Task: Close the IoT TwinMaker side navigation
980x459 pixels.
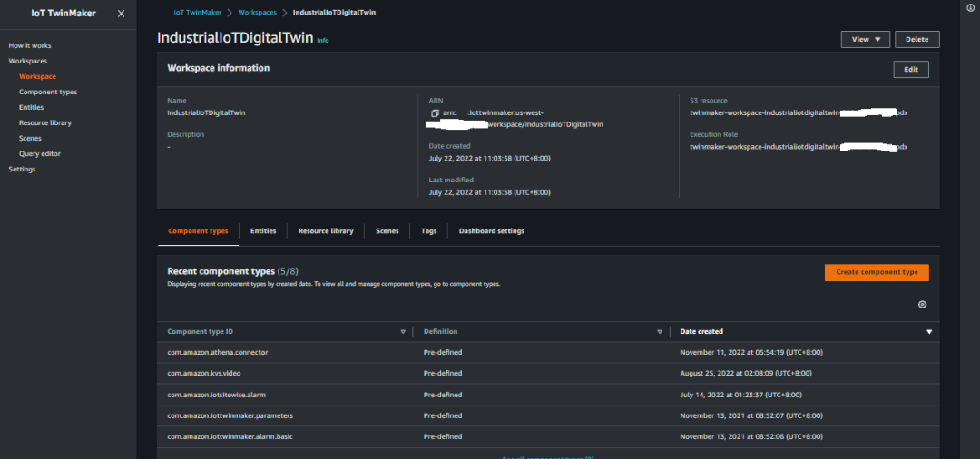Action: (122, 14)
